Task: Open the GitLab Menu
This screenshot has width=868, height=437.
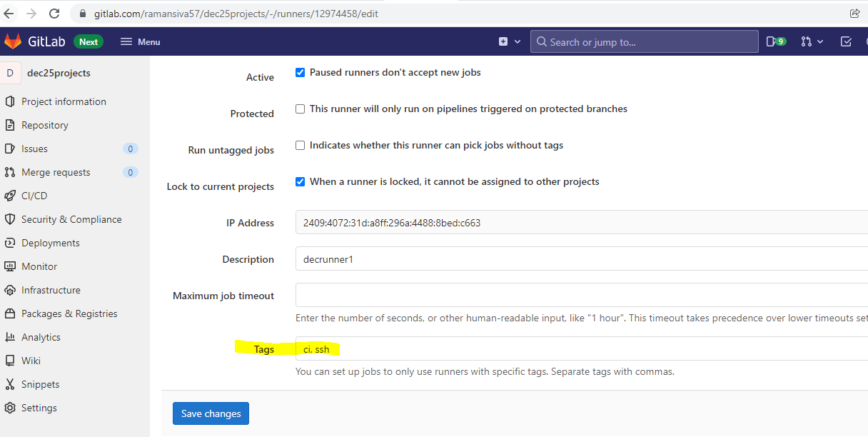Action: coord(140,41)
